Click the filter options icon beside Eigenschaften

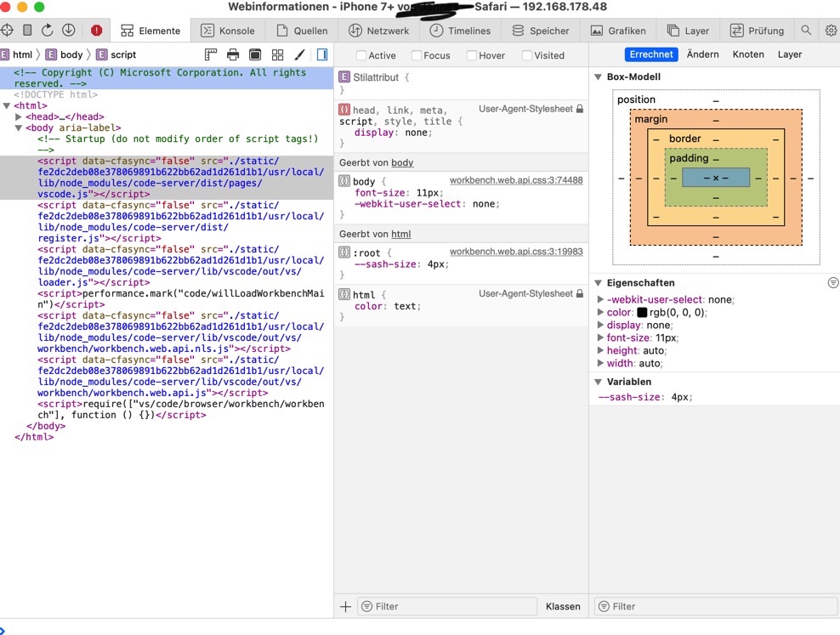(x=833, y=283)
